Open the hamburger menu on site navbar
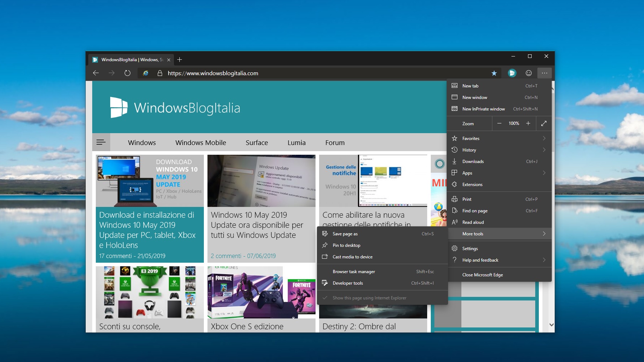 pos(101,142)
